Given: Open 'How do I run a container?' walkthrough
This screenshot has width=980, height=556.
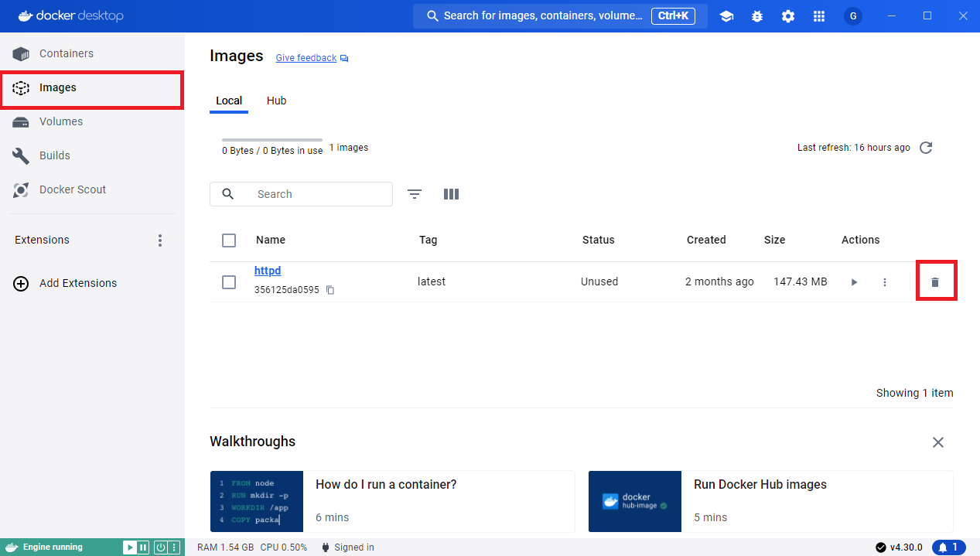Looking at the screenshot, I should [x=392, y=501].
